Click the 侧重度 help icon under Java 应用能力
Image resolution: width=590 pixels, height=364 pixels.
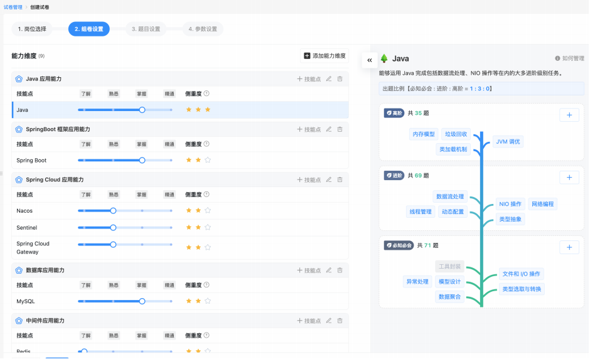coord(206,94)
